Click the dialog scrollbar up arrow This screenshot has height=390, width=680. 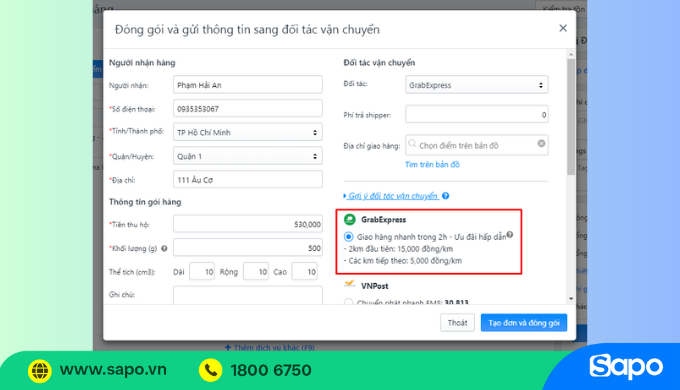pyautogui.click(x=571, y=54)
